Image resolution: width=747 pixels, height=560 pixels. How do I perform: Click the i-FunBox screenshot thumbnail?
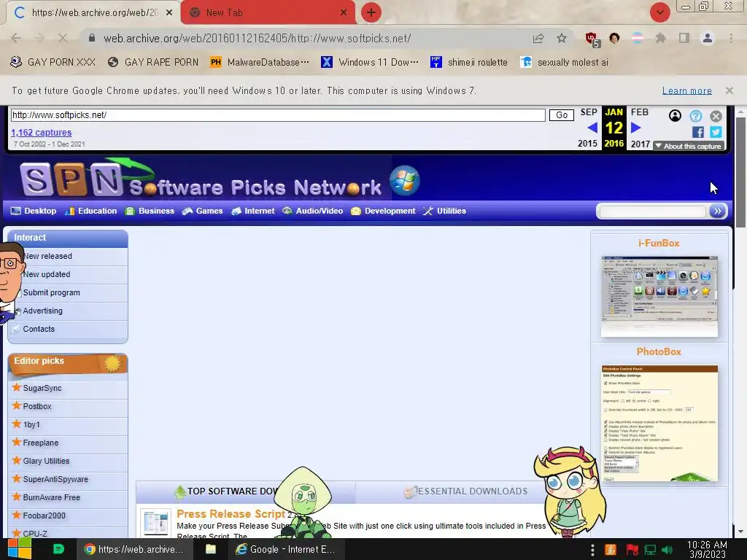click(659, 296)
